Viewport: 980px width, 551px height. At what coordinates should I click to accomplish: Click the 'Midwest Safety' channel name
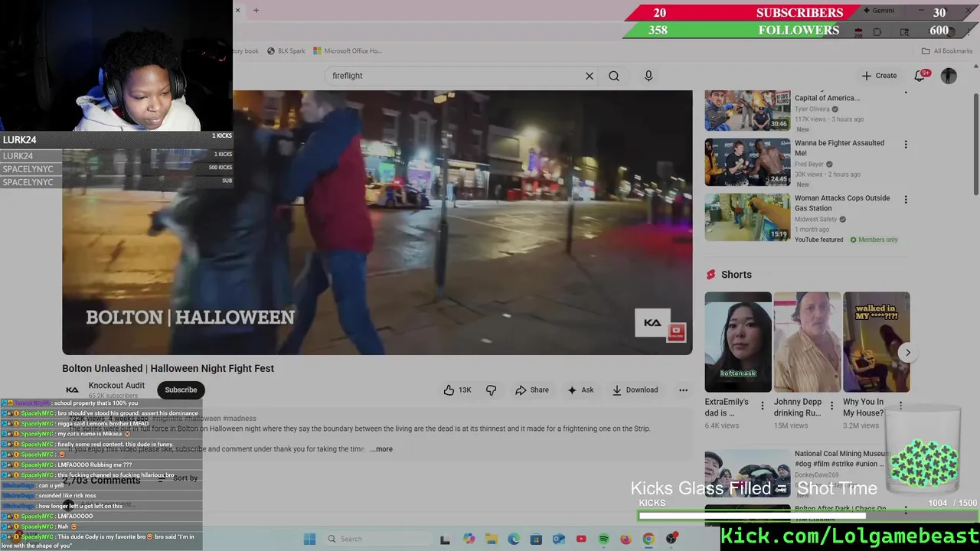[816, 220]
